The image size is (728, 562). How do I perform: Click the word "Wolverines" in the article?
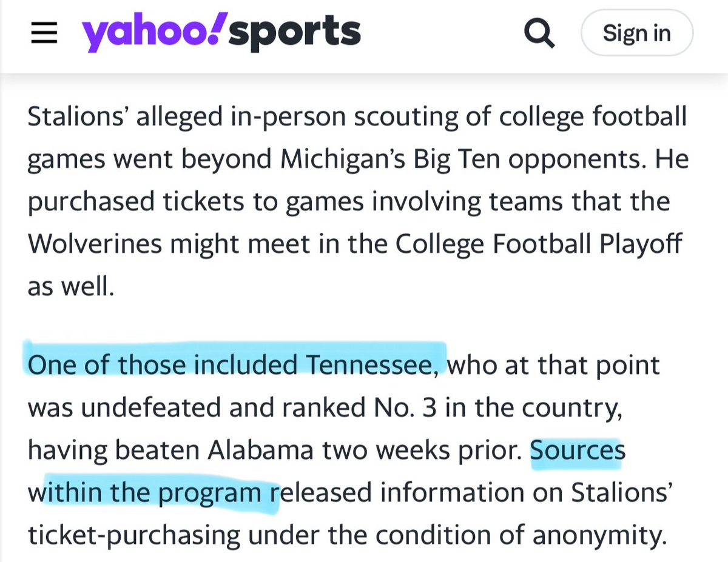click(93, 244)
